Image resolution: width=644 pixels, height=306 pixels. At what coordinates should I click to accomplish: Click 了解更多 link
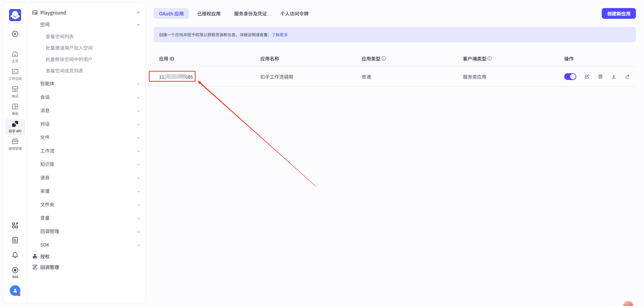click(x=280, y=35)
